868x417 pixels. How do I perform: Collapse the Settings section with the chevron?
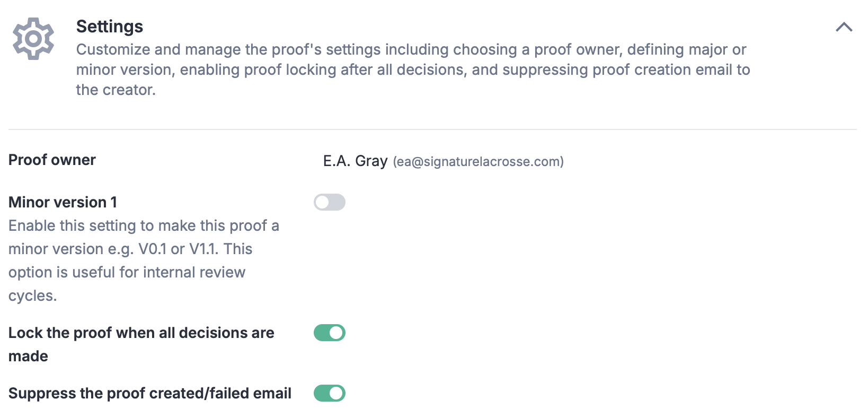click(x=844, y=27)
